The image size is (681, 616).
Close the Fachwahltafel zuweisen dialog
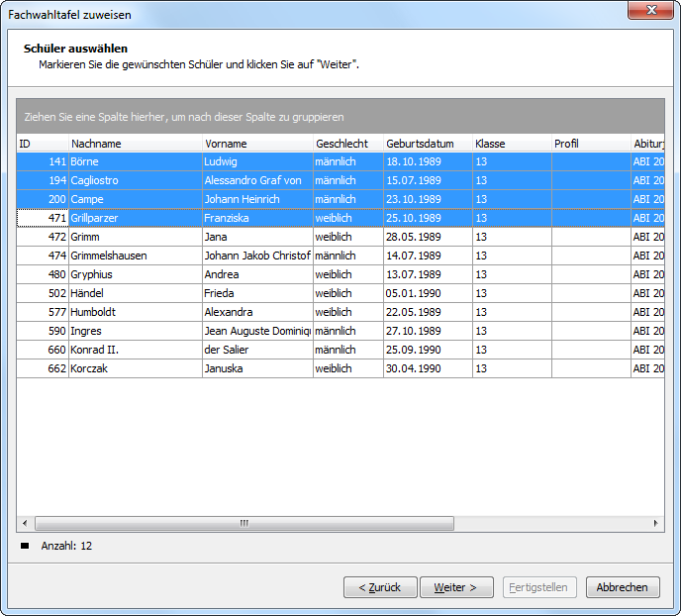click(x=650, y=10)
